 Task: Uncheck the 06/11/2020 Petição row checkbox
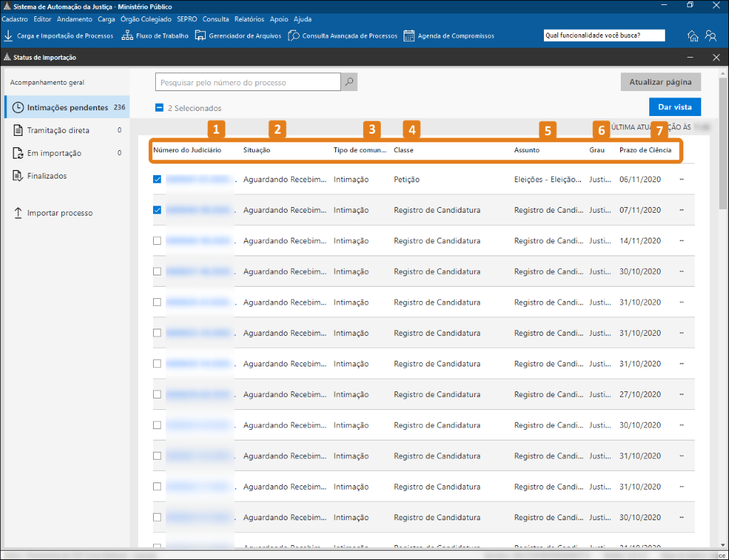[x=157, y=179]
